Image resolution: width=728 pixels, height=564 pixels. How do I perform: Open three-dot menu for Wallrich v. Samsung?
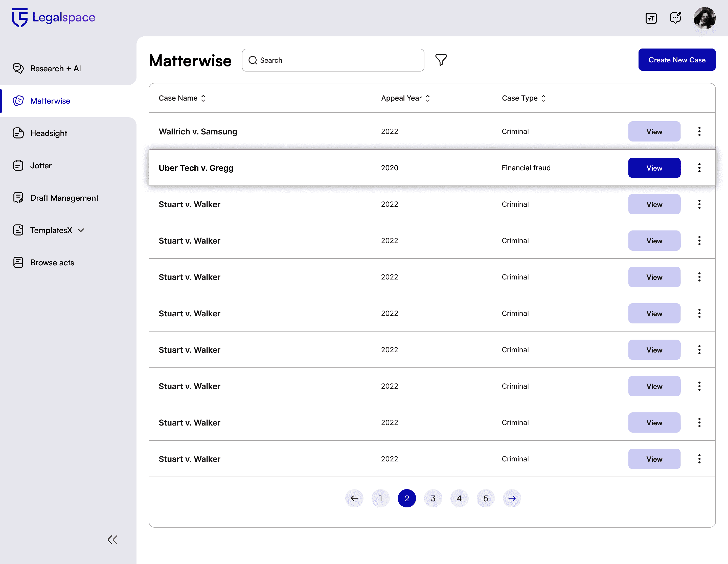click(x=699, y=131)
